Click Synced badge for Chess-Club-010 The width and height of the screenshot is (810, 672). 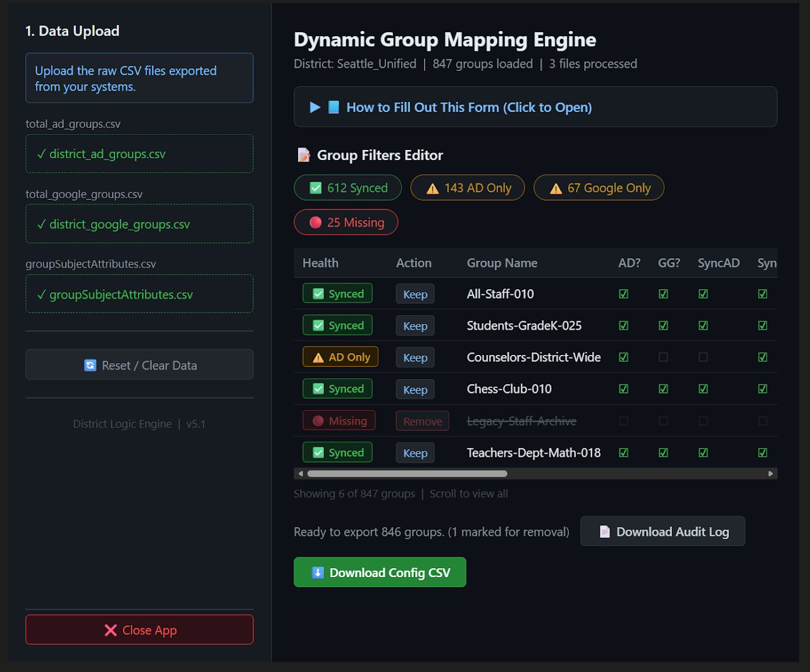pyautogui.click(x=337, y=389)
